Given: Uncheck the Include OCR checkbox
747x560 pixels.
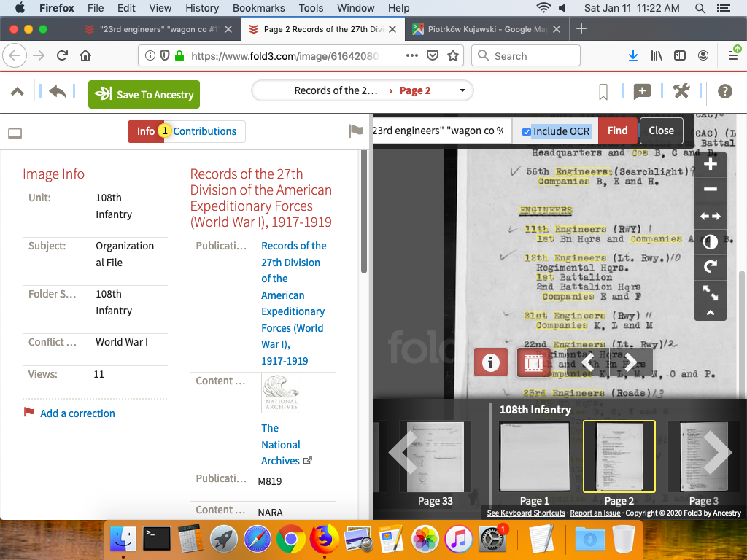Looking at the screenshot, I should click(x=527, y=131).
